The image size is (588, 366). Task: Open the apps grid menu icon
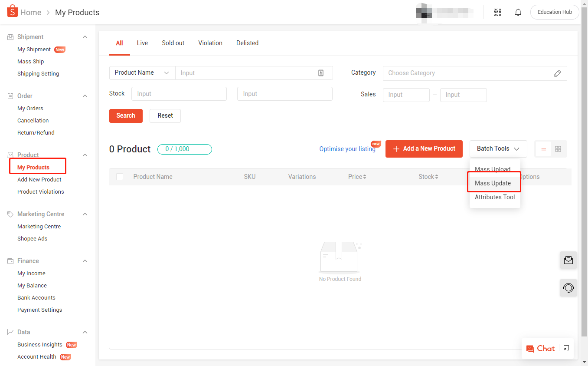(x=497, y=12)
